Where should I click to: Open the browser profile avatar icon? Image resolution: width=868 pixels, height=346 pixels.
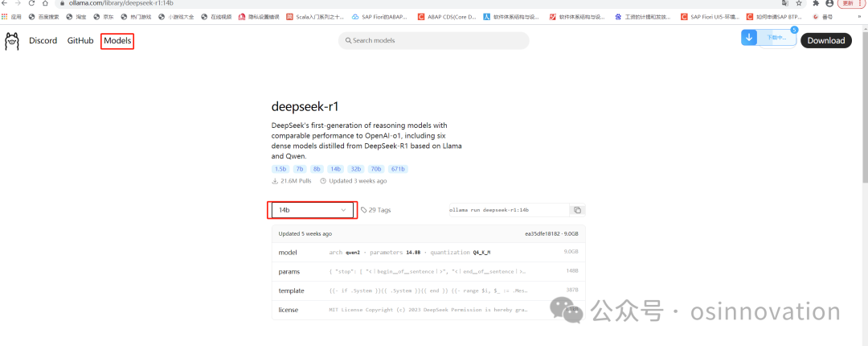pos(829,2)
